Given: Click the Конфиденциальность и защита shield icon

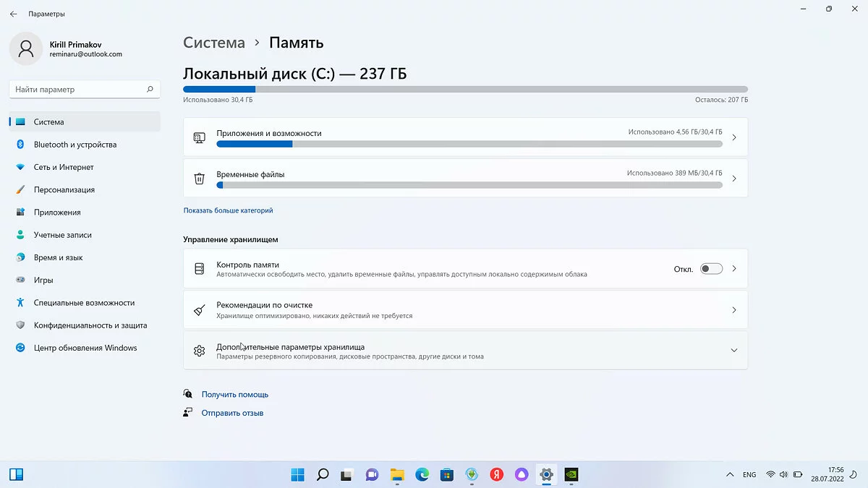Looking at the screenshot, I should (x=20, y=325).
